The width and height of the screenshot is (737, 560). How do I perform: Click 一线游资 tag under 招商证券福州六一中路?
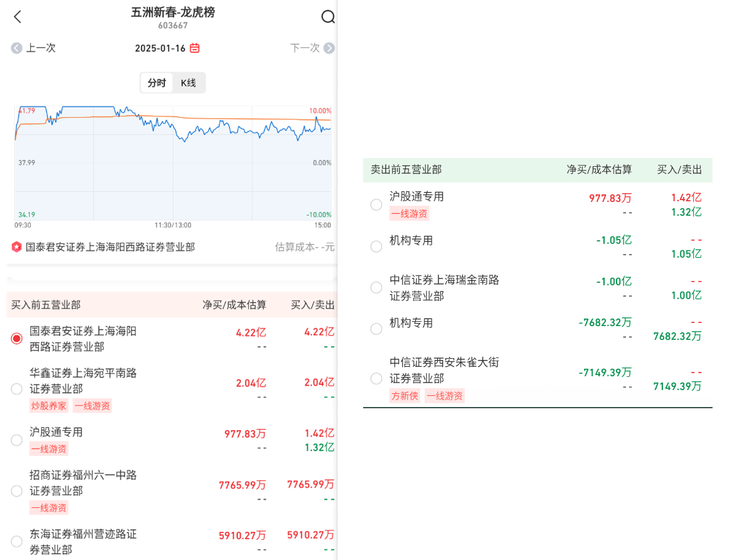click(48, 508)
